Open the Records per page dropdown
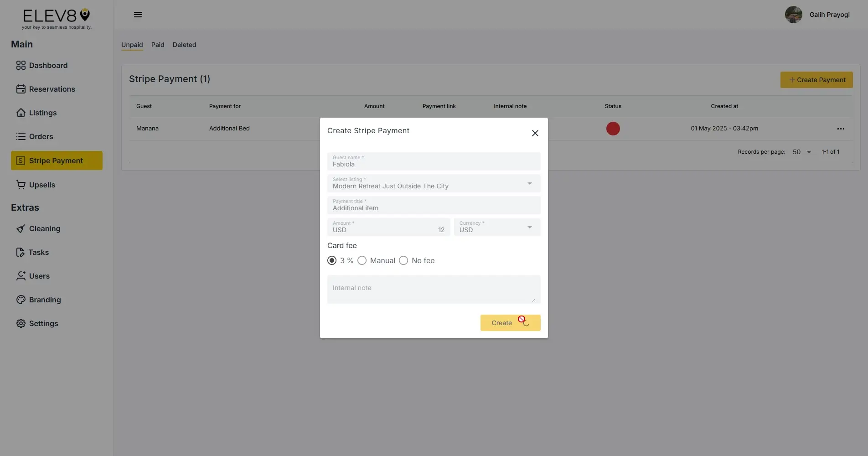868x456 pixels. tap(801, 152)
